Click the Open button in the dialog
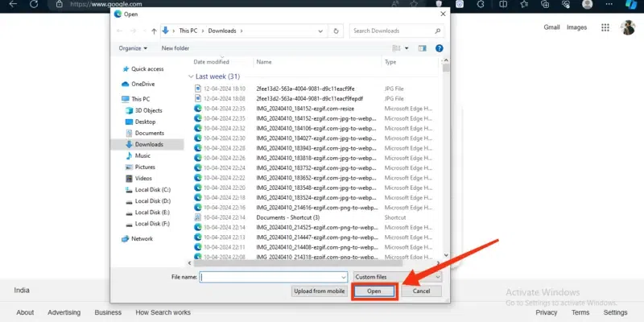Viewport: 644px width, 322px height. click(x=374, y=291)
